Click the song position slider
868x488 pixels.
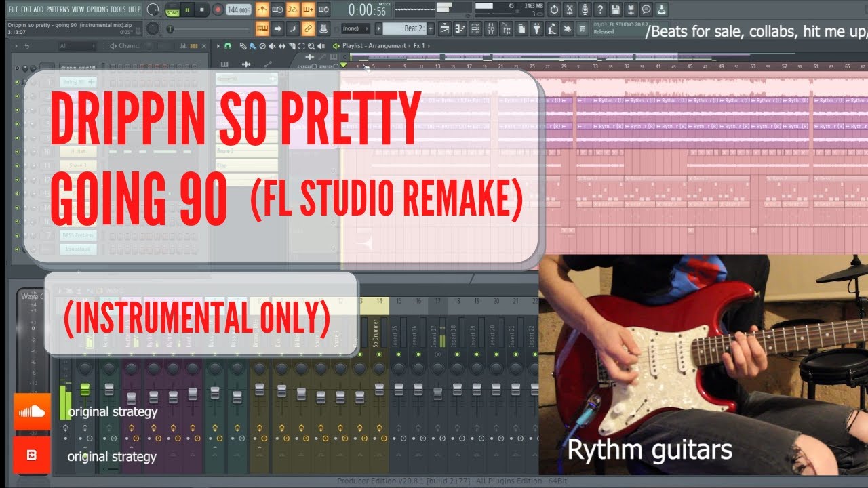point(208,28)
